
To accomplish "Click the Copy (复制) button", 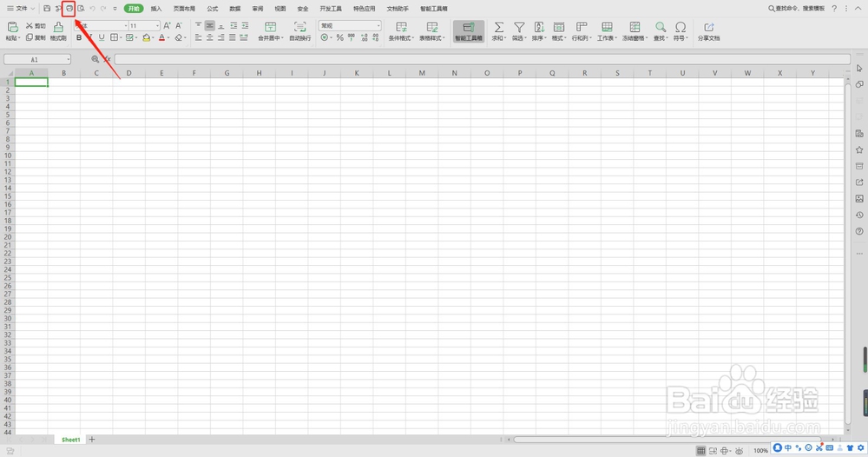I will (x=36, y=37).
